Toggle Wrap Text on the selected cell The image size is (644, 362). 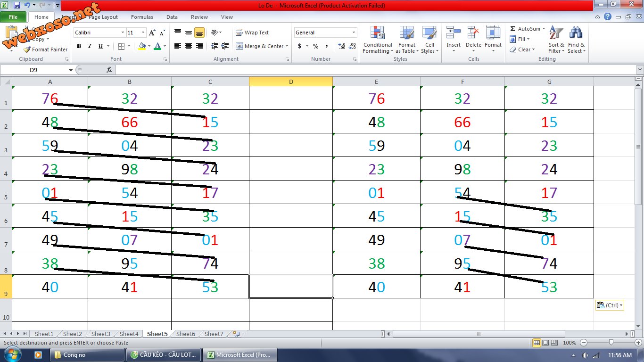click(252, 33)
